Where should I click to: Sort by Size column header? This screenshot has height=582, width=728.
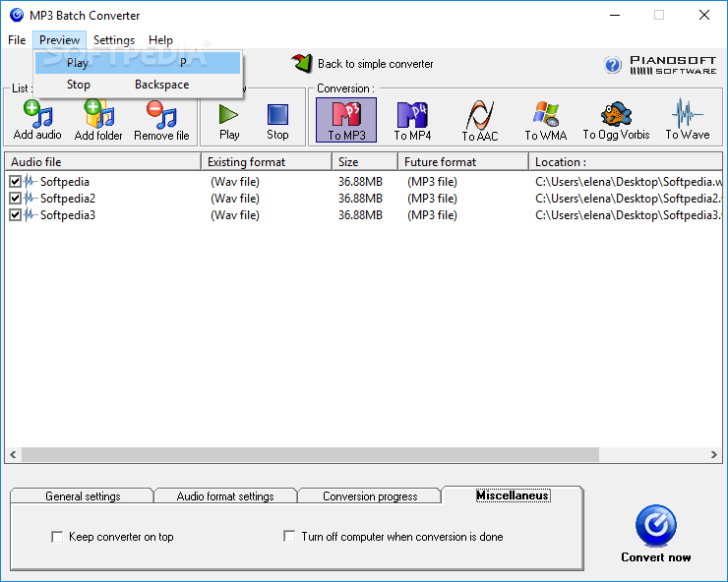click(365, 162)
